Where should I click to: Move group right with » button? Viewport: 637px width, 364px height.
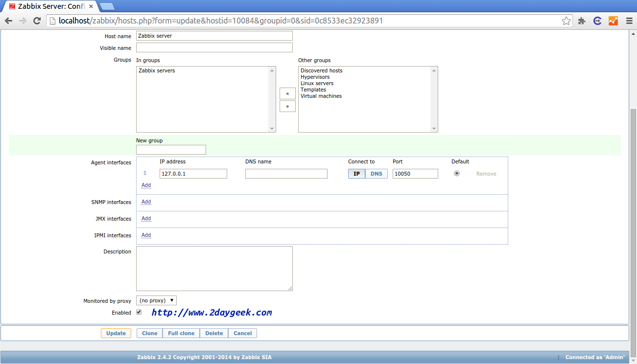[287, 106]
